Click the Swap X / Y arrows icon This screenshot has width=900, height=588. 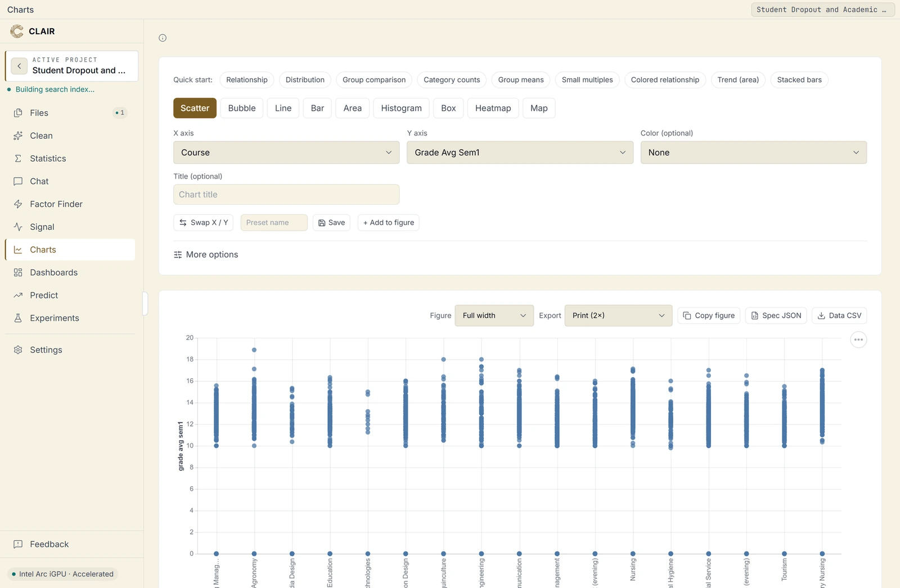pyautogui.click(x=183, y=223)
